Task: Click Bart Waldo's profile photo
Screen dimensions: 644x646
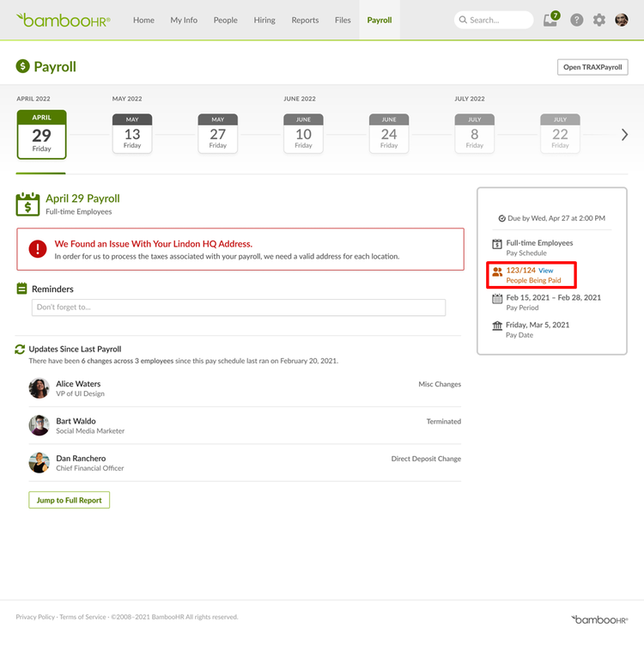Action: (x=39, y=425)
